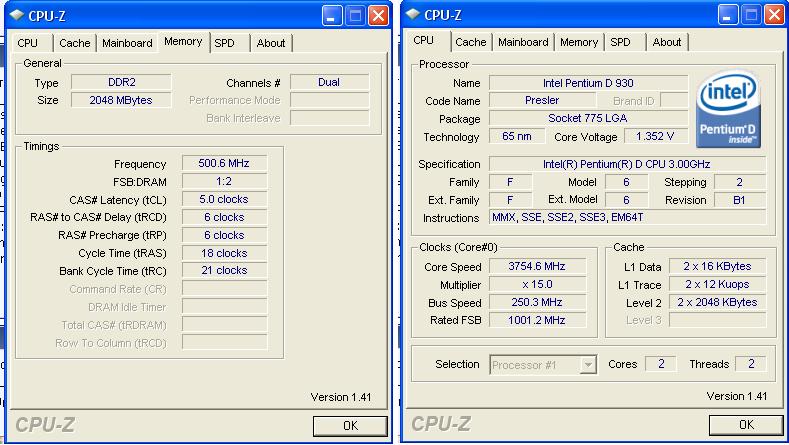Open the Memory tab in right window

click(579, 42)
